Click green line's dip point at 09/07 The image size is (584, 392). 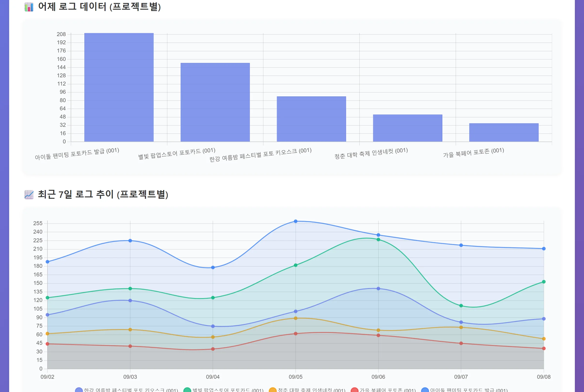(461, 306)
